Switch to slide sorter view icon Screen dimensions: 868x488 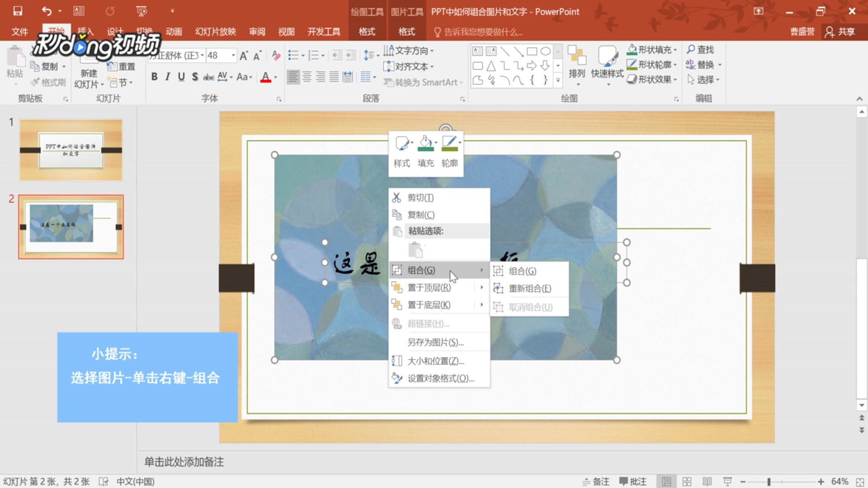(x=687, y=482)
